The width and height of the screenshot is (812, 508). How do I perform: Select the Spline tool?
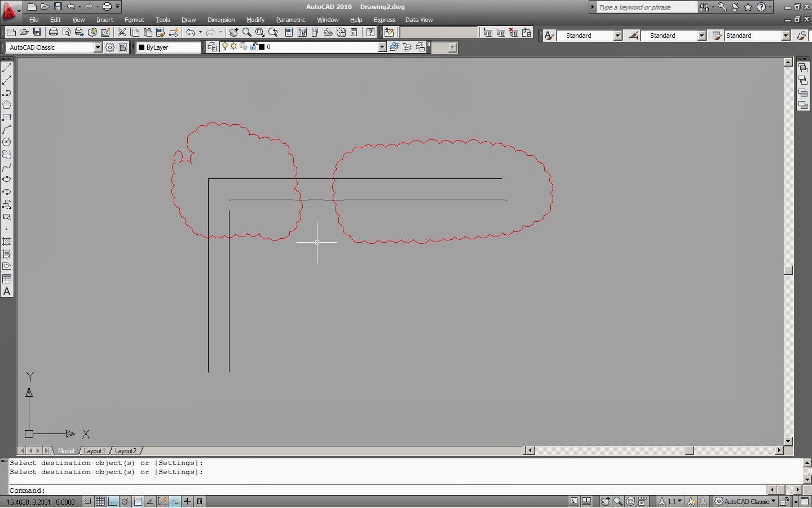tap(7, 167)
